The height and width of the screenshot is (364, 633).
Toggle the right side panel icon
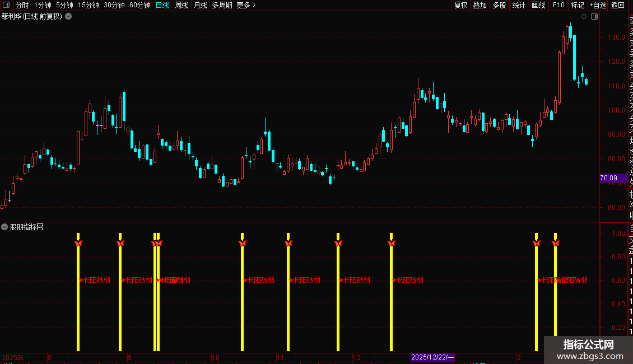pyautogui.click(x=594, y=17)
